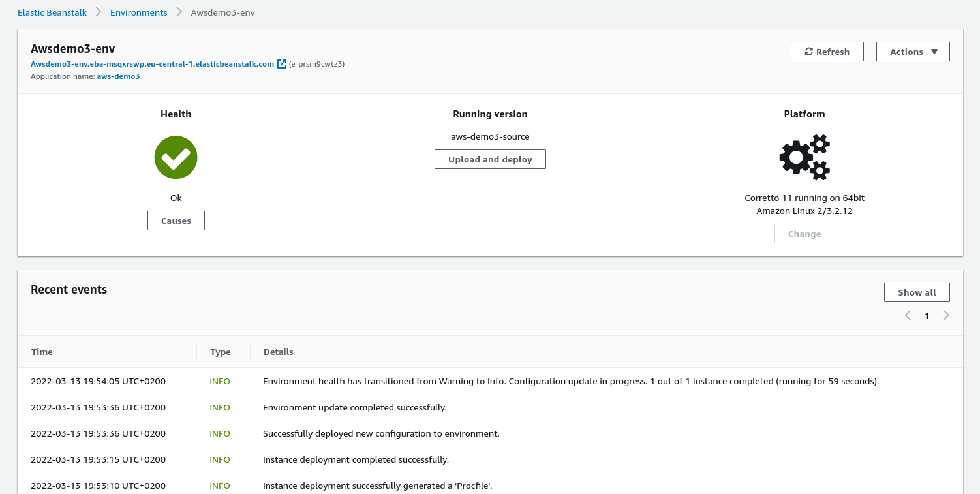
Task: Click the 19:53:10 event timestamp
Action: pos(98,486)
